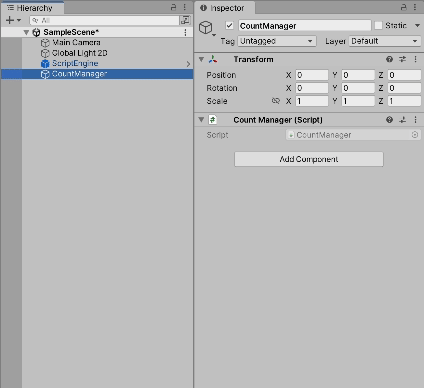Screen dimensions: 424x388
Task: Toggle Scale constrained proportions link
Action: click(276, 101)
